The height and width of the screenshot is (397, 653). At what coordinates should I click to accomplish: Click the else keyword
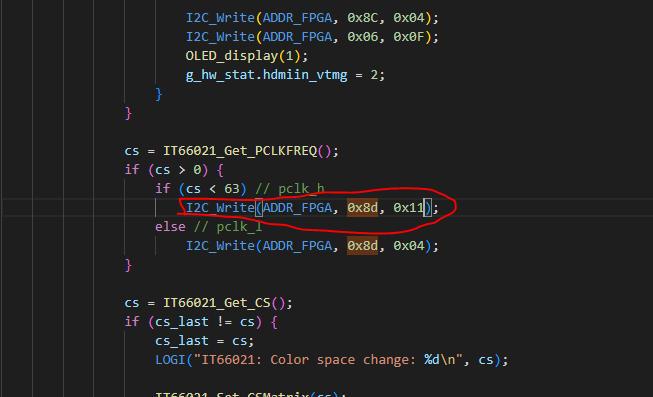170,227
